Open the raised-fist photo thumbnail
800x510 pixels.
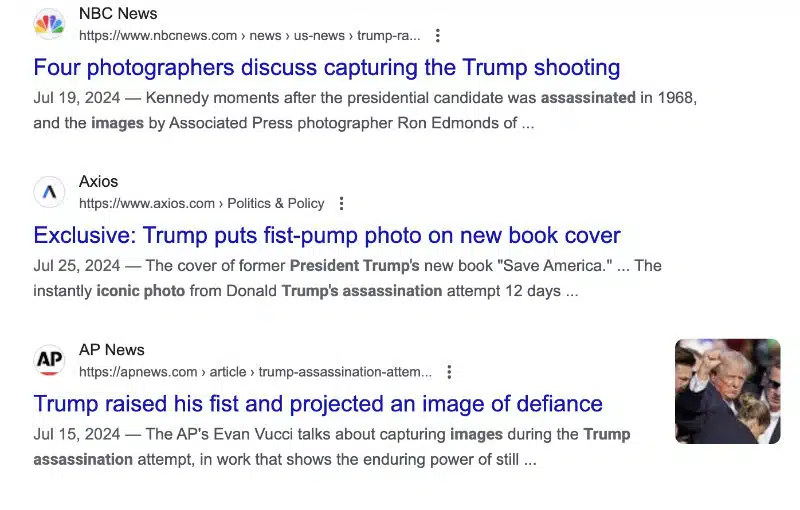point(728,391)
